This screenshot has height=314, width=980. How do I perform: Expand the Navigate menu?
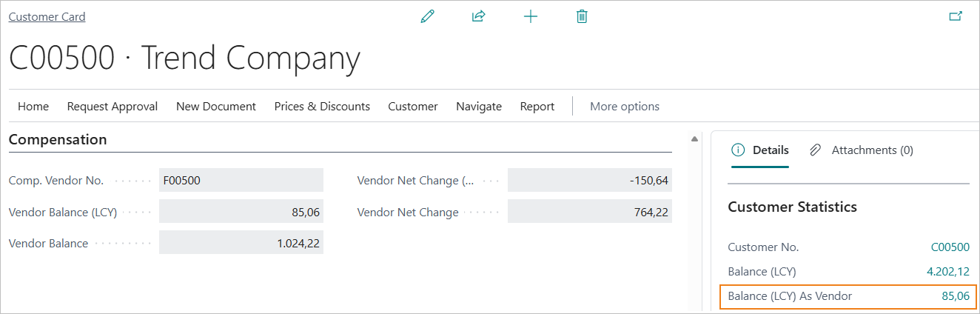(479, 107)
